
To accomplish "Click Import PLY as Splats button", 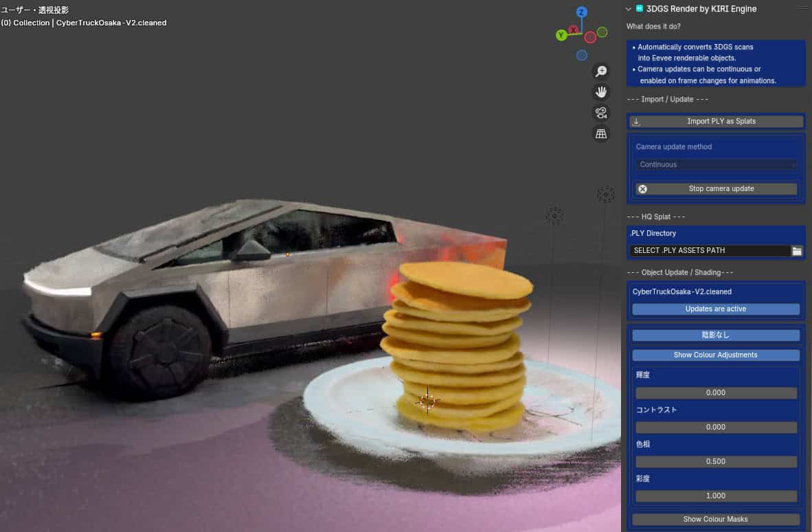I will (717, 121).
